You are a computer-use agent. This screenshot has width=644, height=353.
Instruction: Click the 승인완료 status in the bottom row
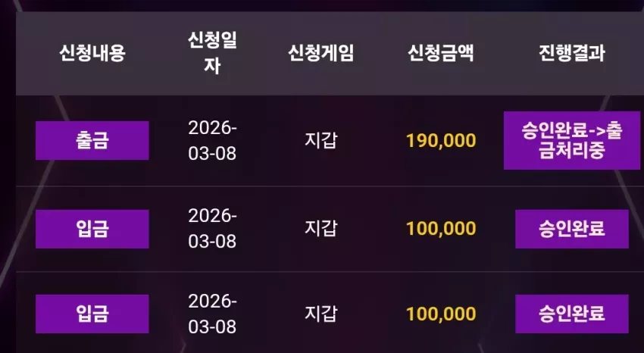(x=572, y=314)
